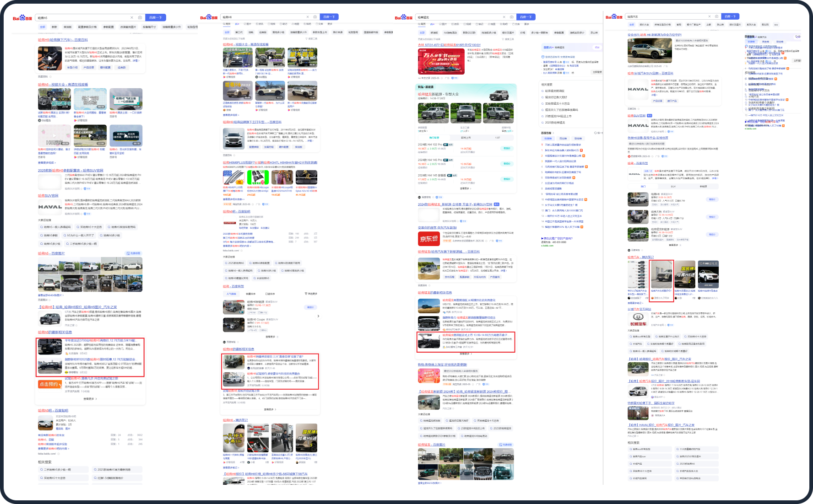The width and height of the screenshot is (813, 504).
Task: Play the 哈弗H5 百度百科 video thumbnail
Action: [x=49, y=58]
